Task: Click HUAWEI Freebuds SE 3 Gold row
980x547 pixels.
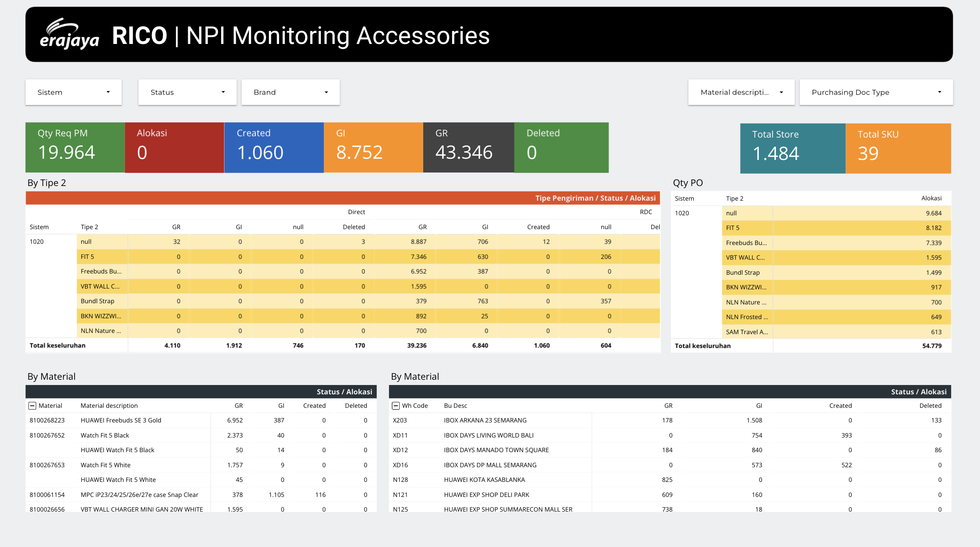Action: click(201, 420)
